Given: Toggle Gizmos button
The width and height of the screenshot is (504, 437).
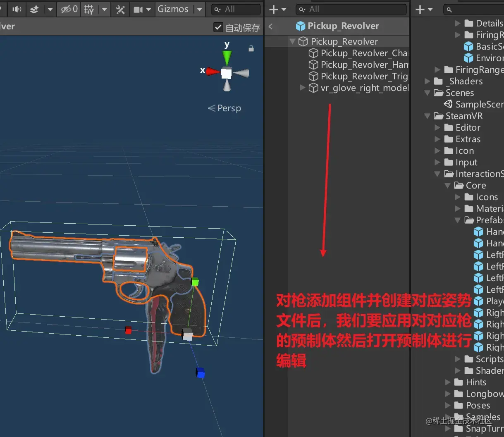Looking at the screenshot, I should point(173,9).
